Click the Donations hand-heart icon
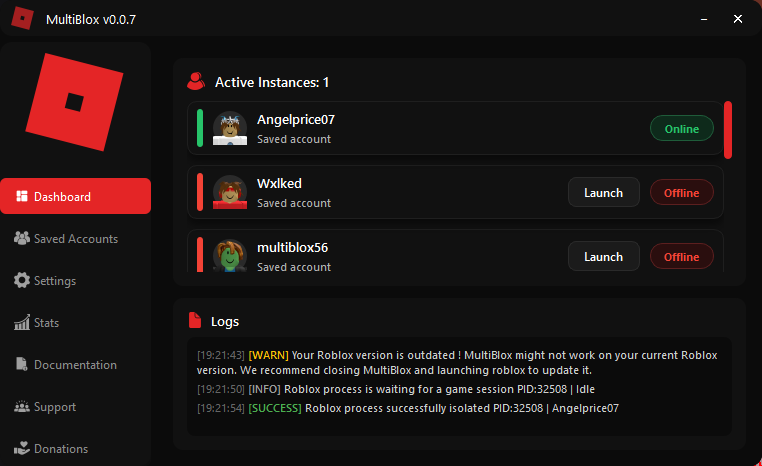This screenshot has width=762, height=466. pos(22,448)
